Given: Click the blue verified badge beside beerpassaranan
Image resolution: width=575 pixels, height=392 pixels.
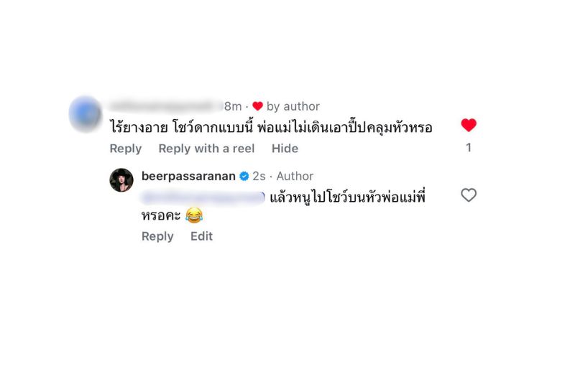Looking at the screenshot, I should tap(244, 176).
